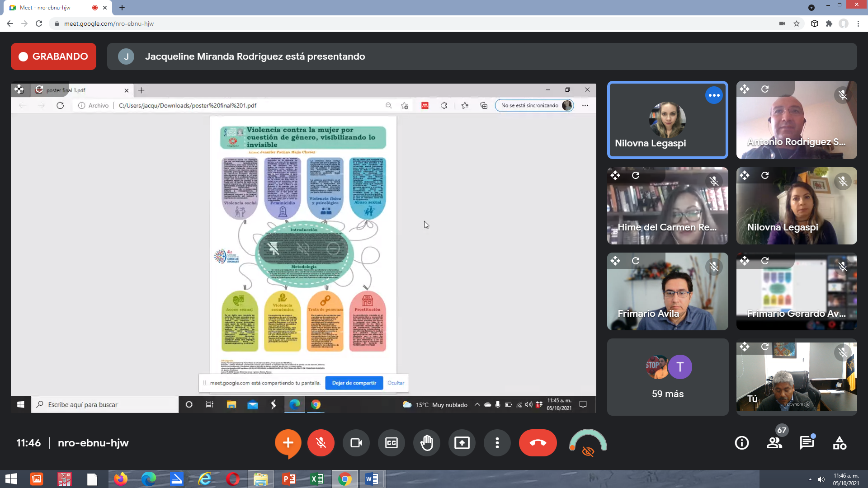The height and width of the screenshot is (488, 868).
Task: Click Opera icon in the taskbar
Action: 233,479
